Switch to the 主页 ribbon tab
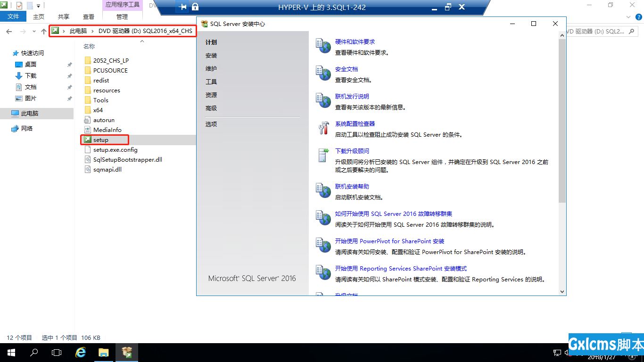Screen dimensions: 644x362 tap(39, 16)
